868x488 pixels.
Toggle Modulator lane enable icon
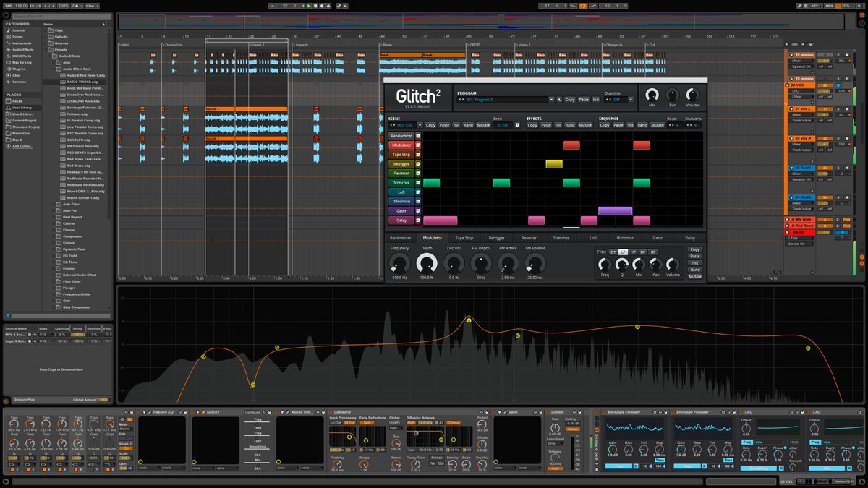click(x=417, y=145)
